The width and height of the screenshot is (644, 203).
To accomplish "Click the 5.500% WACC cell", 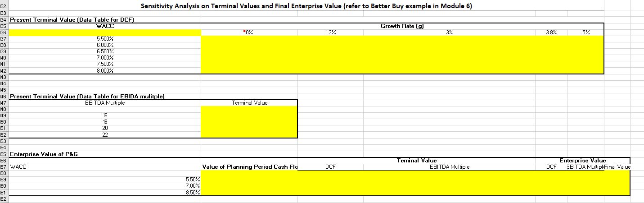I will [x=105, y=39].
